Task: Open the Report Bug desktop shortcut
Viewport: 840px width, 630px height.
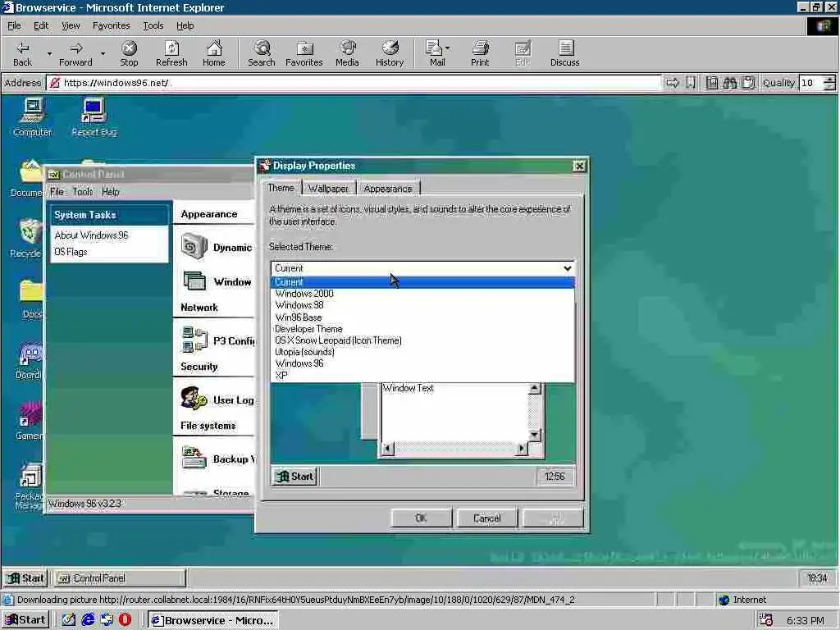Action: tap(94, 118)
